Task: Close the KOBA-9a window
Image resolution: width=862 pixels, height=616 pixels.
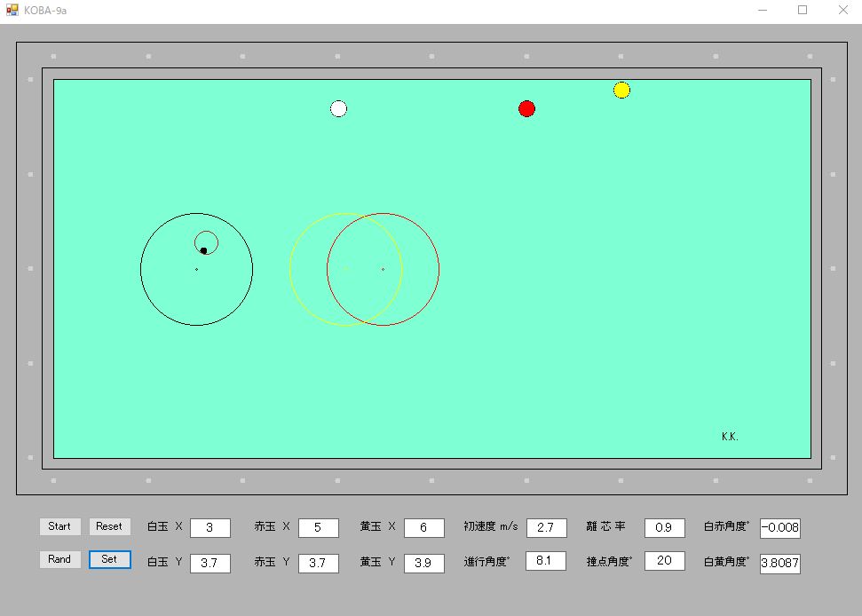Action: [x=842, y=10]
